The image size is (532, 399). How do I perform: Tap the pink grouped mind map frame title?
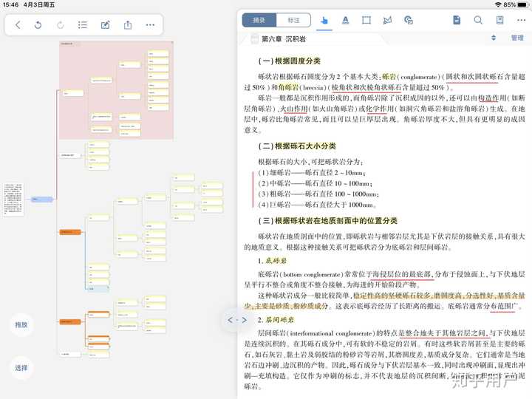tap(66, 44)
